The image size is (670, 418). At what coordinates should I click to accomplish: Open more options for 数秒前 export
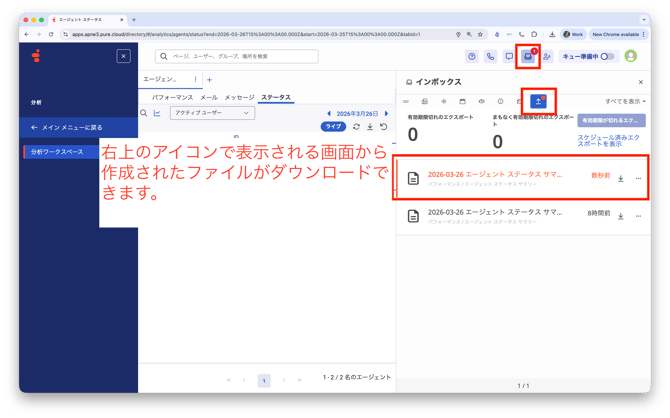tap(638, 179)
